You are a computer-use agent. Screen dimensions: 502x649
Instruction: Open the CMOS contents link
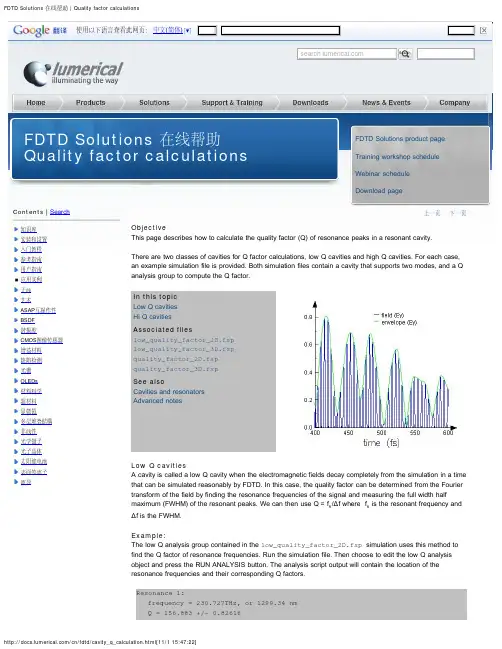[x=41, y=340]
